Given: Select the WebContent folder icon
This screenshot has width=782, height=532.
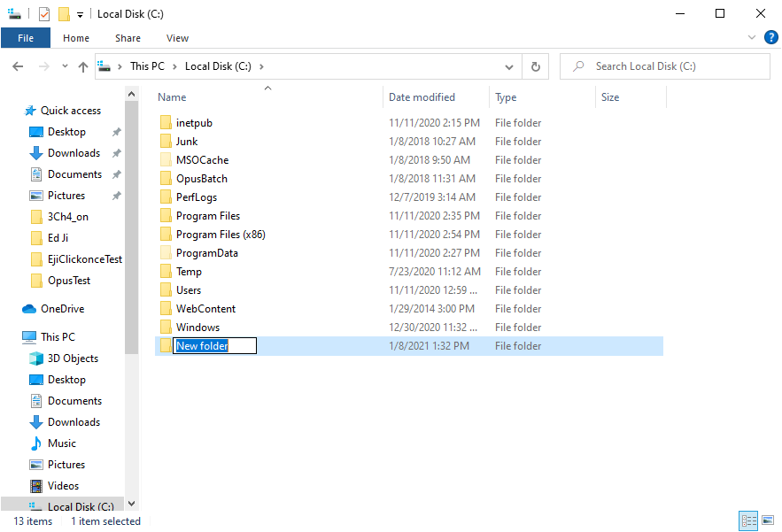Looking at the screenshot, I should tap(166, 309).
